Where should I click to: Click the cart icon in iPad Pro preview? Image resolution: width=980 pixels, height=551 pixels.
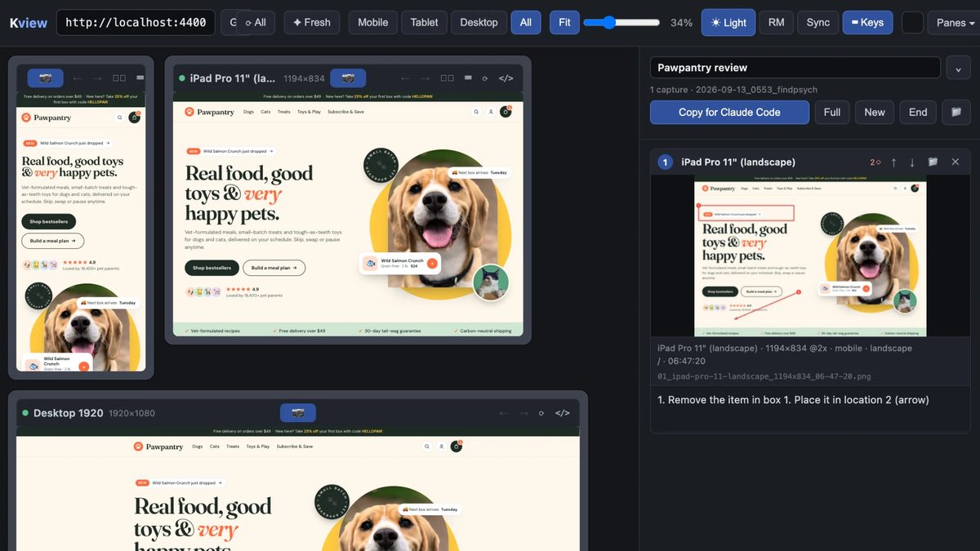(x=506, y=112)
